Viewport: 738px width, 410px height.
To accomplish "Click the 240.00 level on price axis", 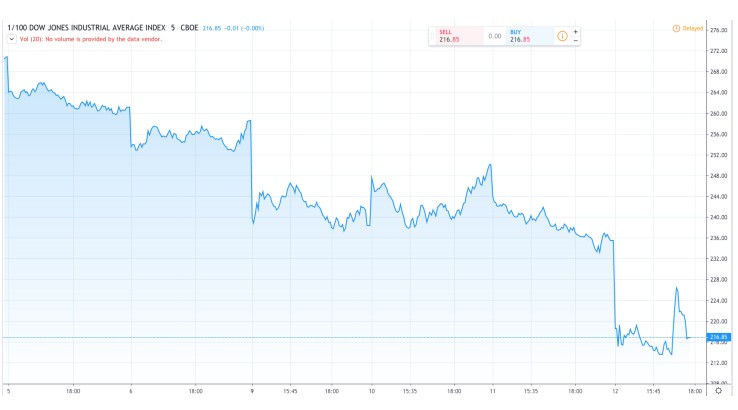I will [x=717, y=217].
